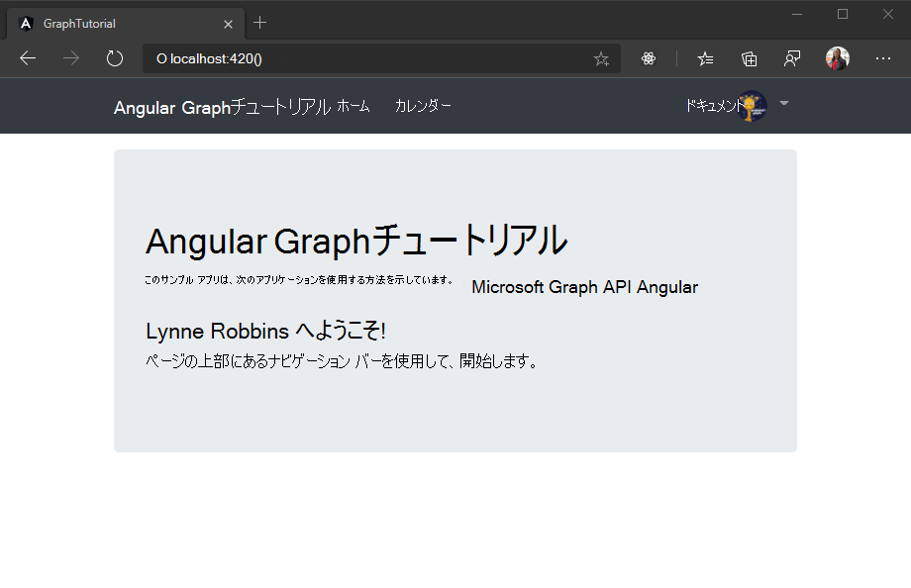Click the Microsoft Graph API Angular text

584,287
